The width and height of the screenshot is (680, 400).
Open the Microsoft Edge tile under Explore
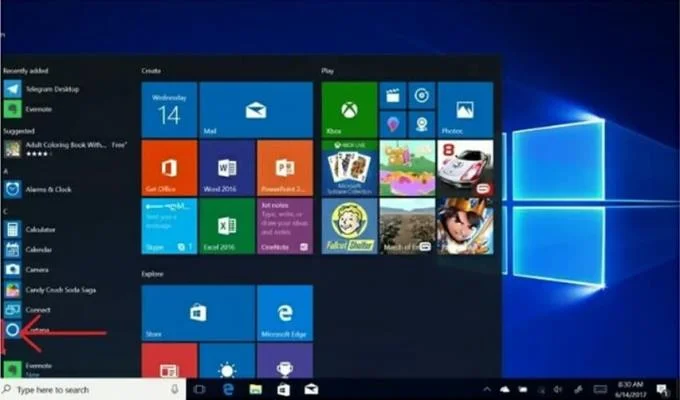[285, 313]
